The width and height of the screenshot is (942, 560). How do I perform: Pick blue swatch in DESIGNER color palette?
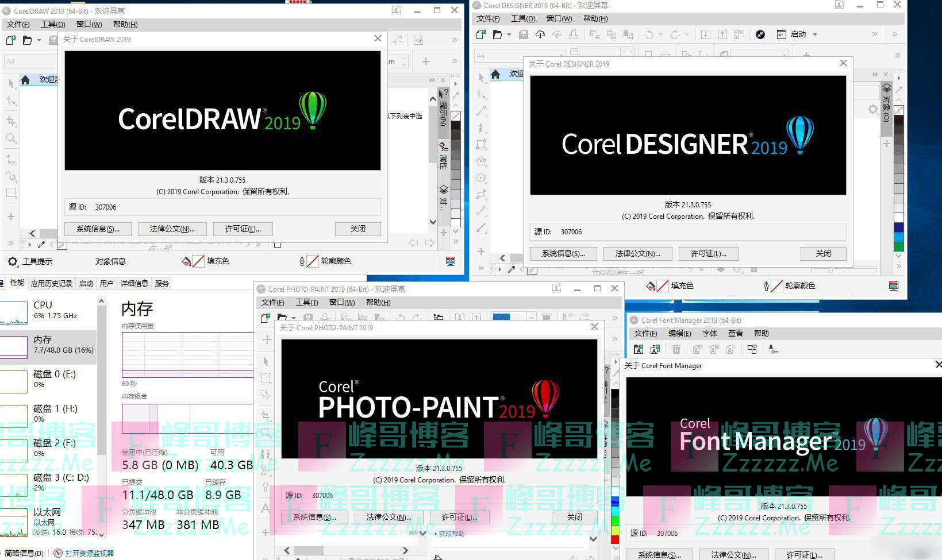click(899, 227)
